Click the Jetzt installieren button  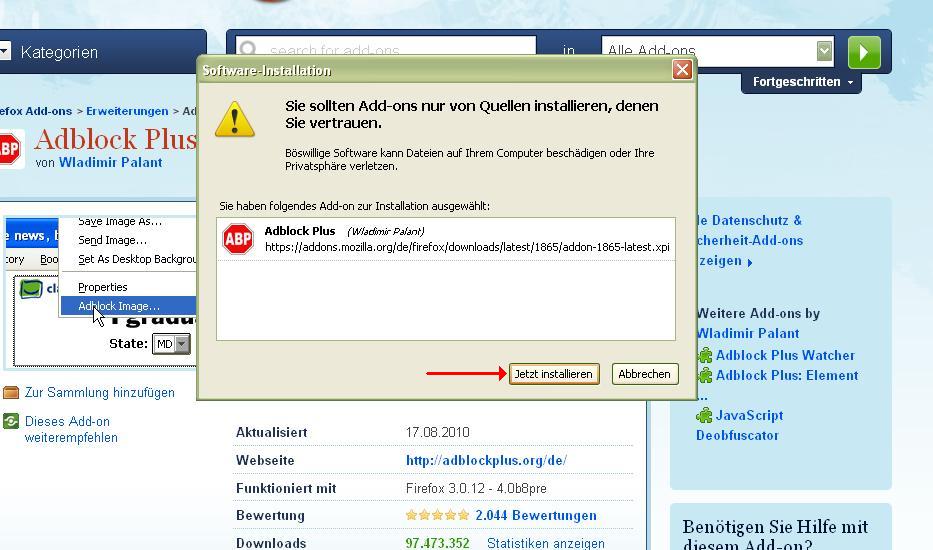click(x=554, y=374)
